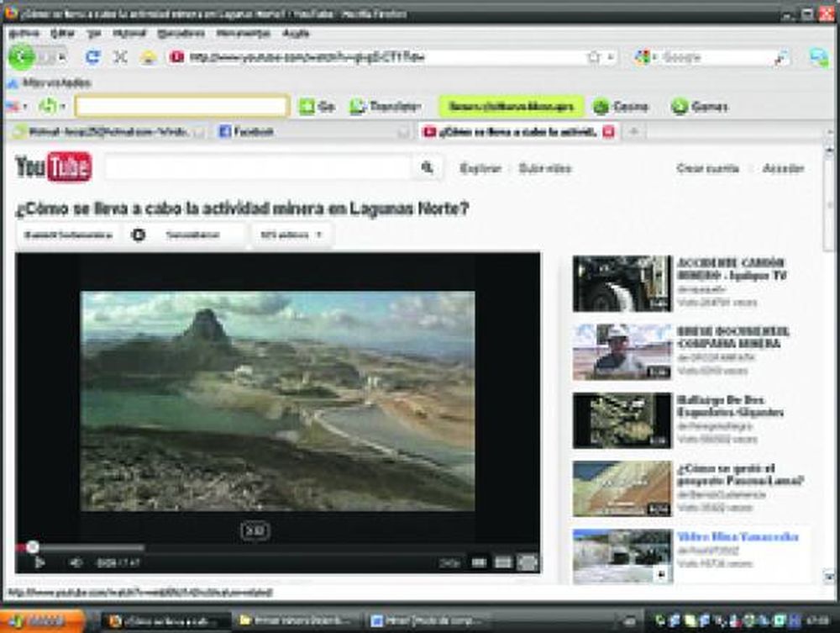
Task: Open the Translate tool on the toolbar
Action: click(x=375, y=107)
